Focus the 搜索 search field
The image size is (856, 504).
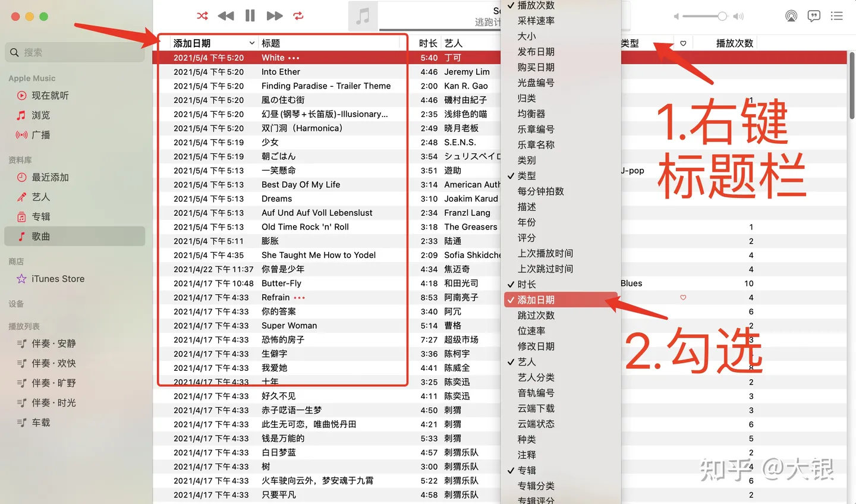coord(75,52)
